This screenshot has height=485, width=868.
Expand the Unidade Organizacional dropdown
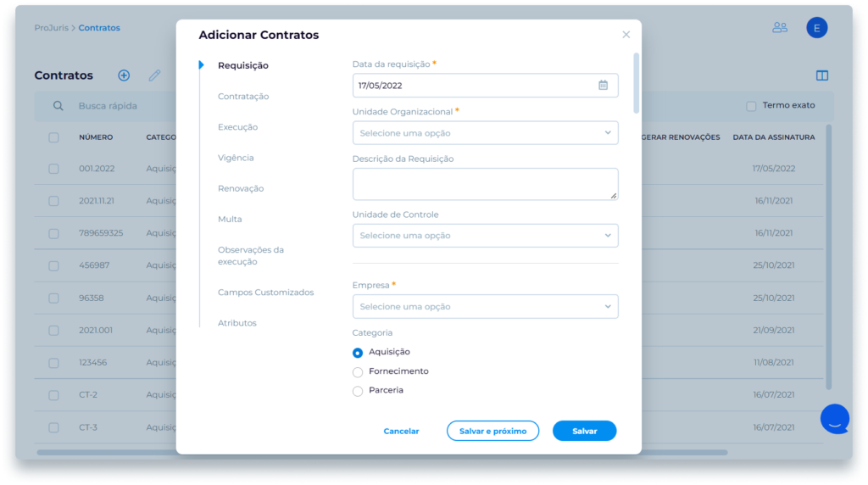(x=485, y=133)
